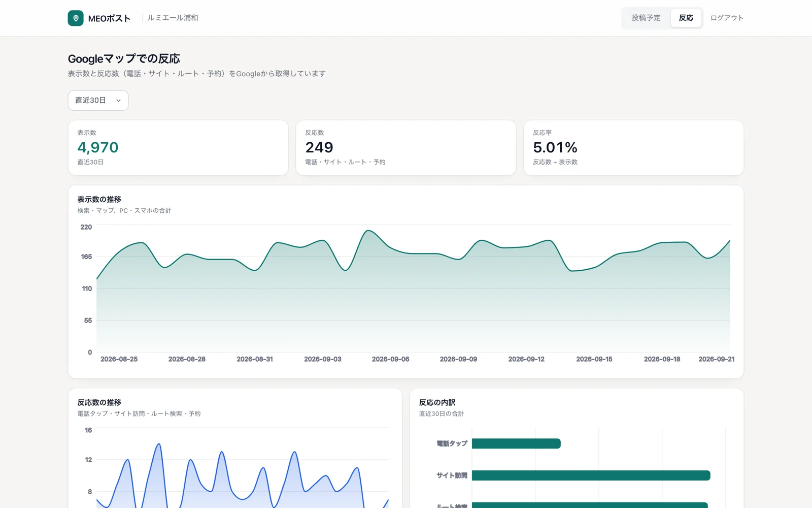Click the 電話タップ・サイト訪問・ルート検索・予約 subtitle
The height and width of the screenshot is (508, 812).
click(139, 414)
